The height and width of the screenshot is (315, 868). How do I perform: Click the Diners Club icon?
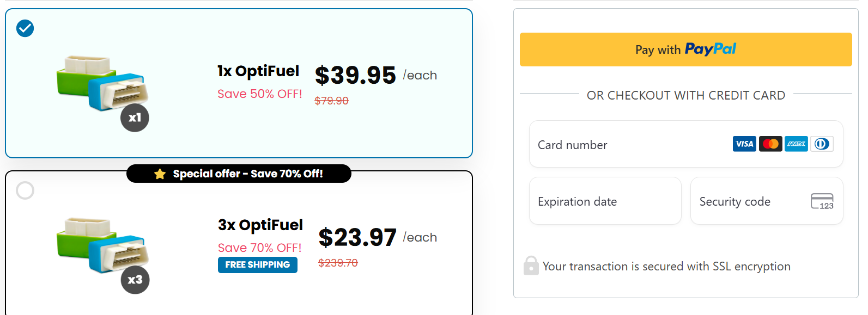click(x=822, y=144)
